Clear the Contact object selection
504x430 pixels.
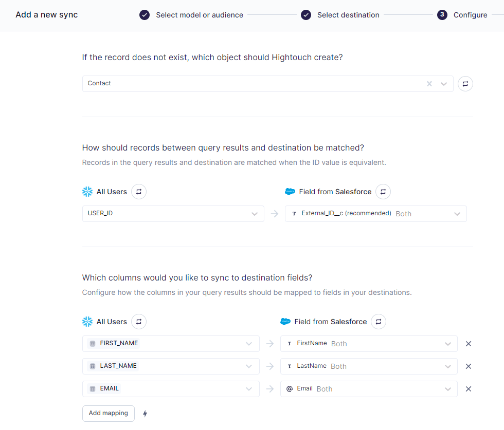coord(429,84)
